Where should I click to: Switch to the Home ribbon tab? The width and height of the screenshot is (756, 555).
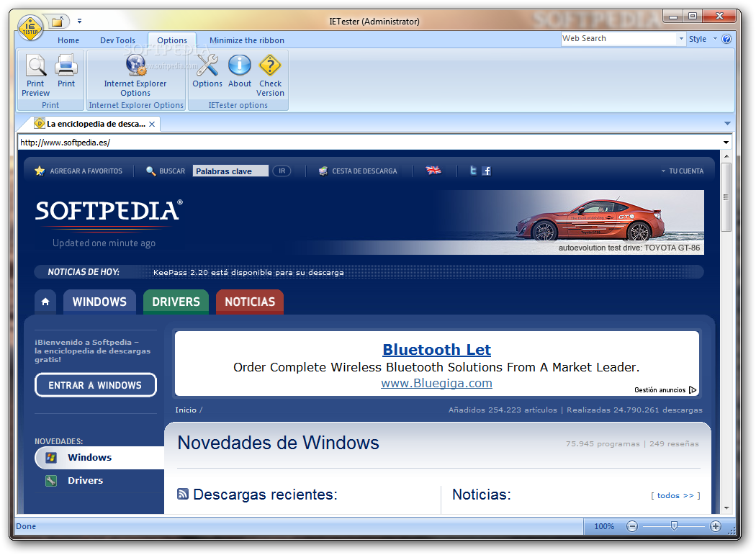click(x=68, y=40)
